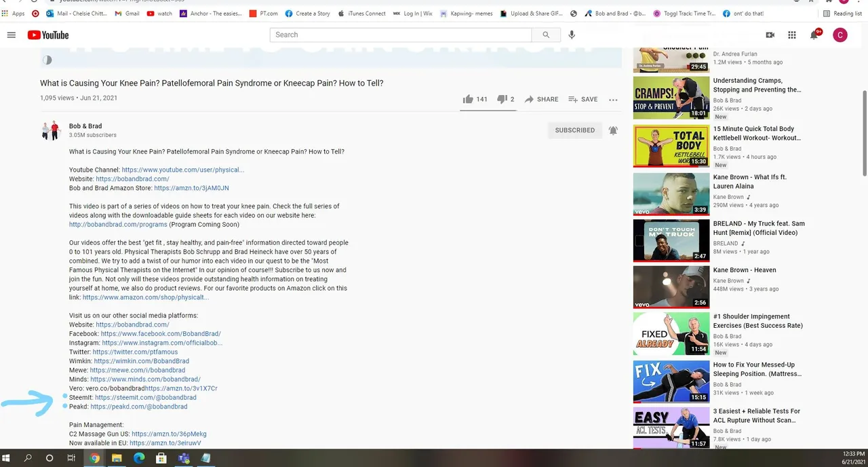868x467 pixels.
Task: Open #1 Shoulder Impingement Exercises title
Action: (757, 321)
